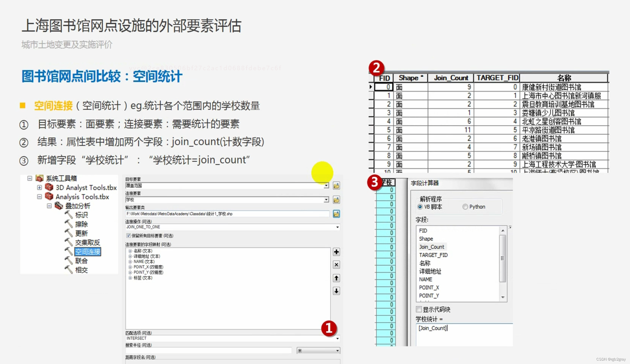Select the 空间连接 tool in the tree

point(88,252)
